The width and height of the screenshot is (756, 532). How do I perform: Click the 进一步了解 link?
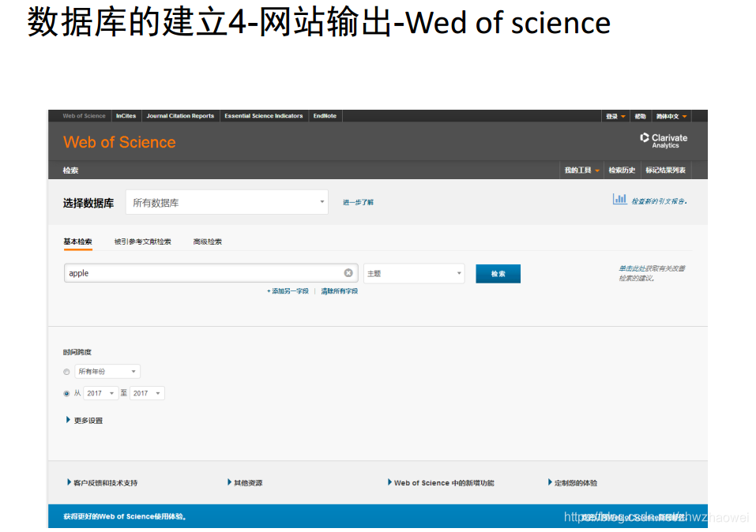(358, 202)
